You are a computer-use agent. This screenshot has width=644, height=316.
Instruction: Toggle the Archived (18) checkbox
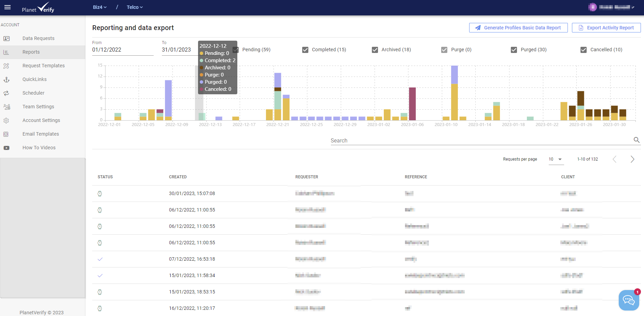point(375,50)
